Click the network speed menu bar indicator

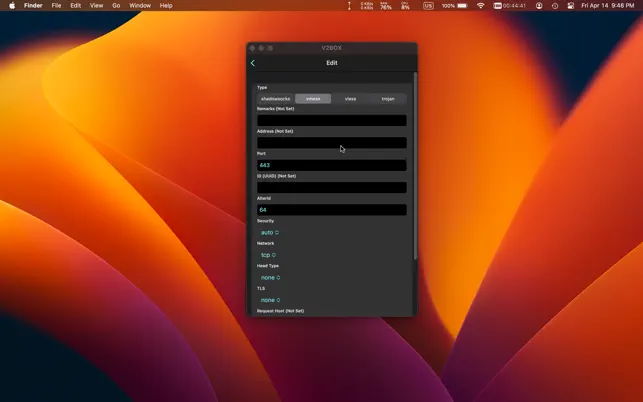[367, 6]
